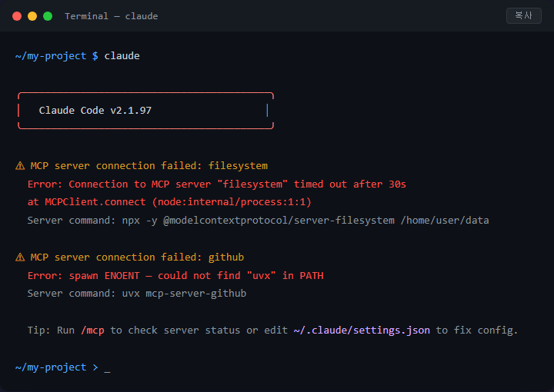Click the red close window dot
The width and height of the screenshot is (554, 392).
[17, 16]
